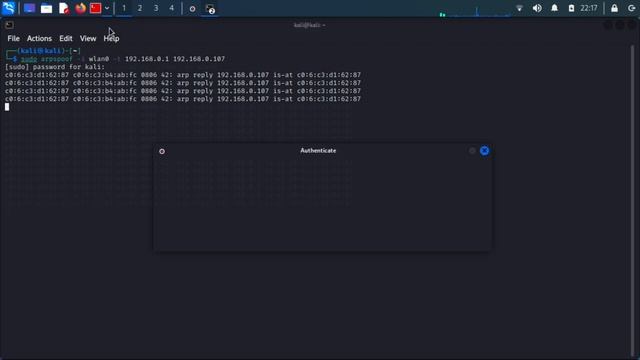Image resolution: width=640 pixels, height=360 pixels.
Task: Click the terminal window menu icon
Action: (9, 25)
